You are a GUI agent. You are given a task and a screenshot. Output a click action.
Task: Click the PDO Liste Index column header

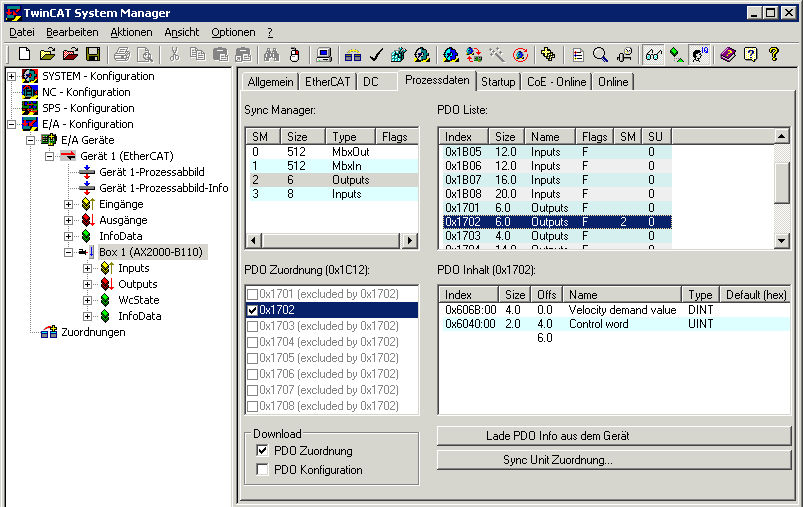click(464, 137)
